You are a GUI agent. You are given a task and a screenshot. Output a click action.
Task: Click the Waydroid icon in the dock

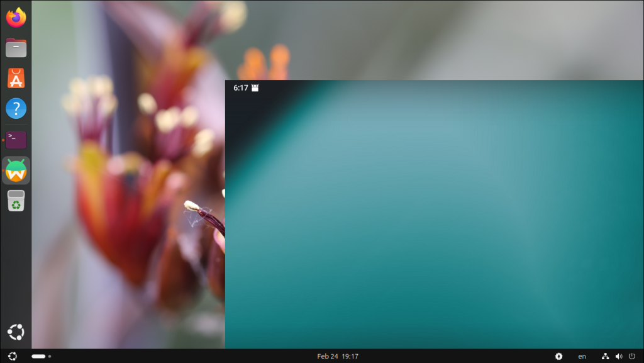pyautogui.click(x=16, y=170)
